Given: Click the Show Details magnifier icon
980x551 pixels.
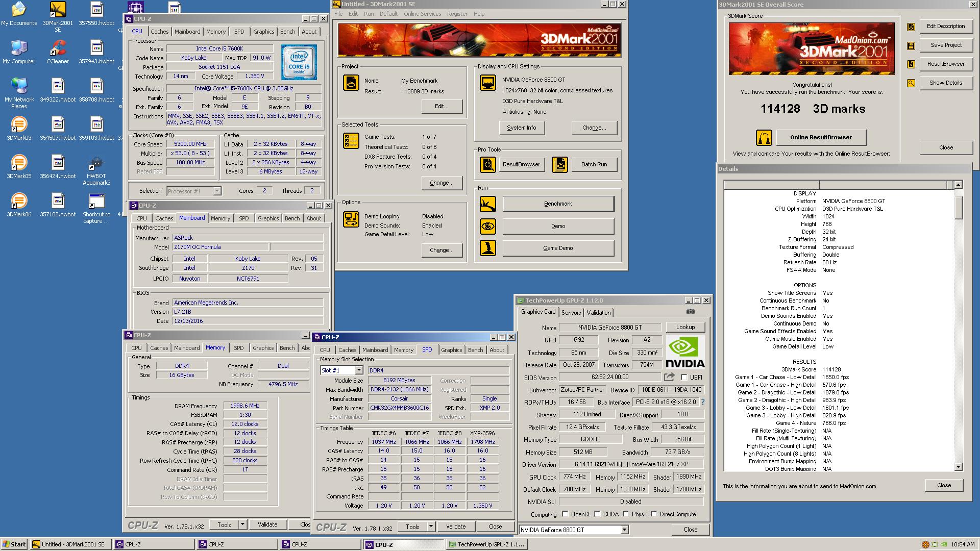Looking at the screenshot, I should 911,83.
